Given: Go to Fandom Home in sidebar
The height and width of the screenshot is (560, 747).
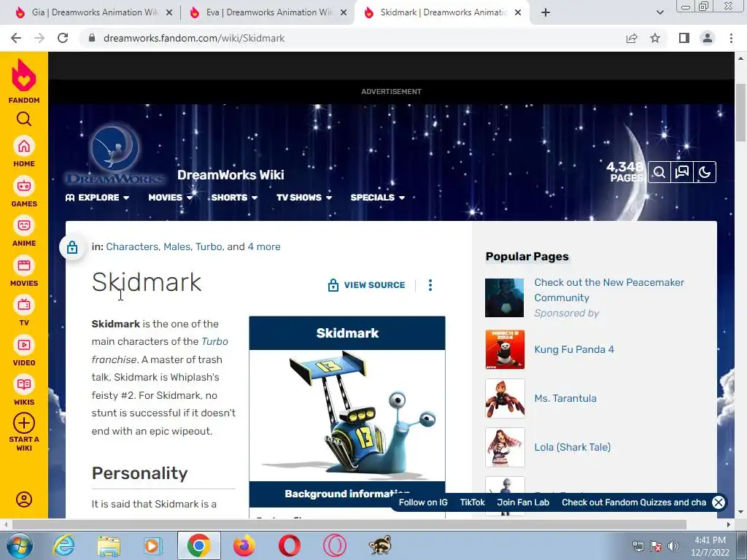Looking at the screenshot, I should [x=24, y=152].
